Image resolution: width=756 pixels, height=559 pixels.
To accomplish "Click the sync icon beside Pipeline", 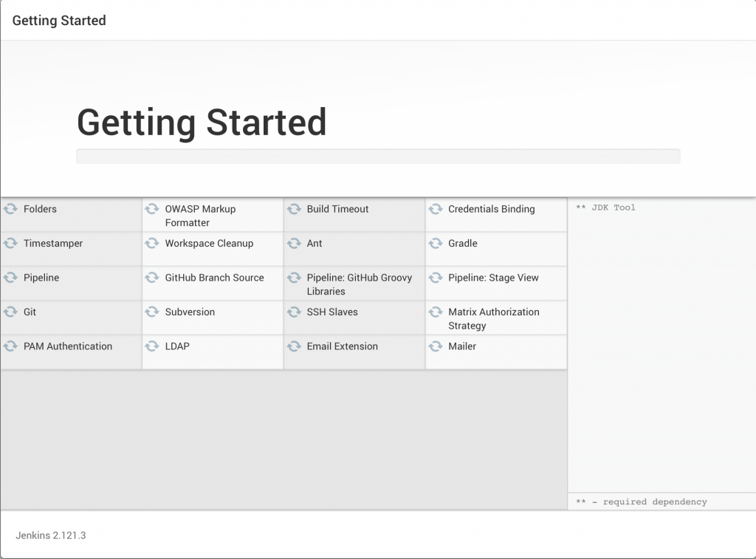I will [11, 278].
